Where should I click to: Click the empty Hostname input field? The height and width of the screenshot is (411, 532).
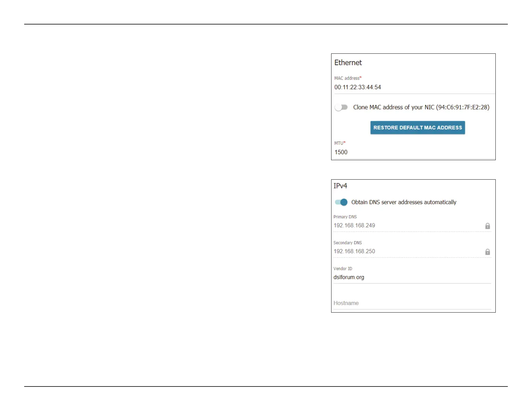coord(412,303)
